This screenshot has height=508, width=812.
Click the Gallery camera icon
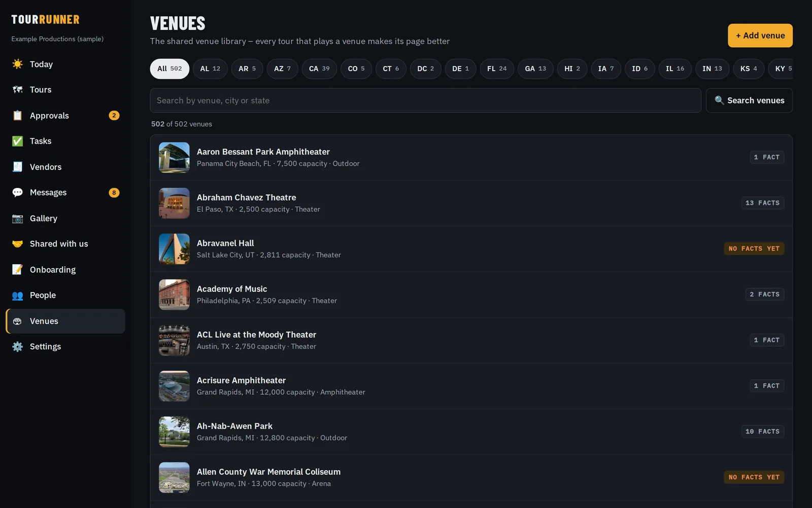17,218
